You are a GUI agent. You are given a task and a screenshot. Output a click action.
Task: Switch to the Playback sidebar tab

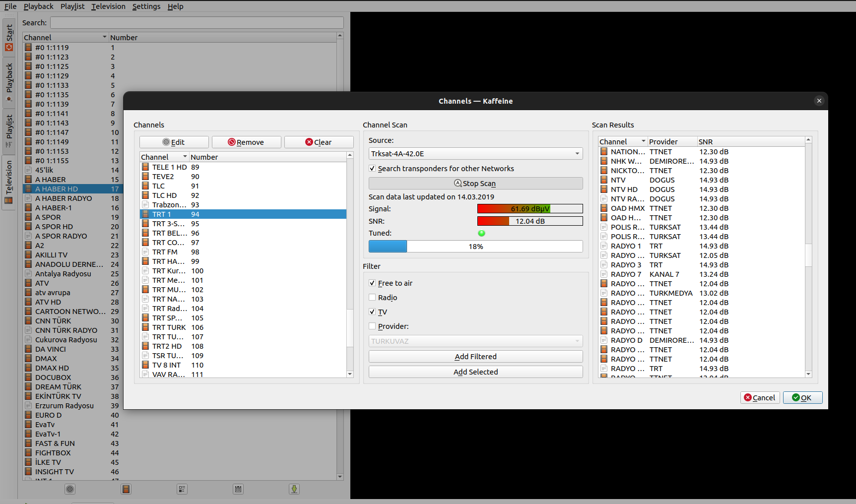(x=9, y=82)
